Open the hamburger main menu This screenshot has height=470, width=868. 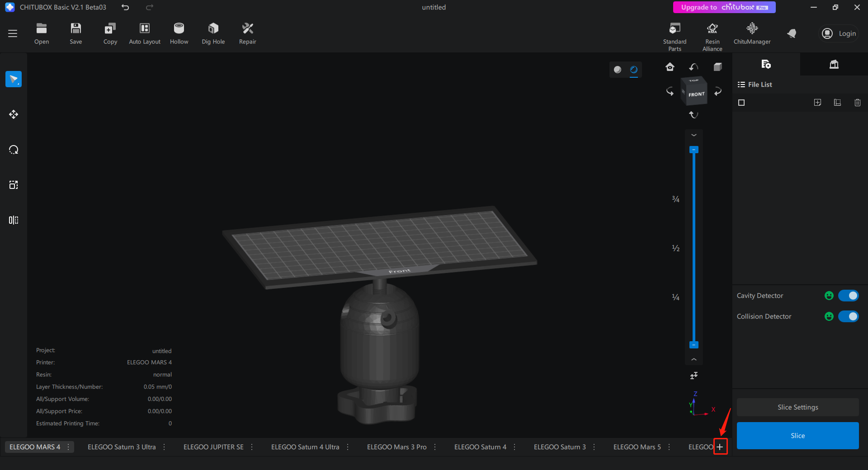13,33
